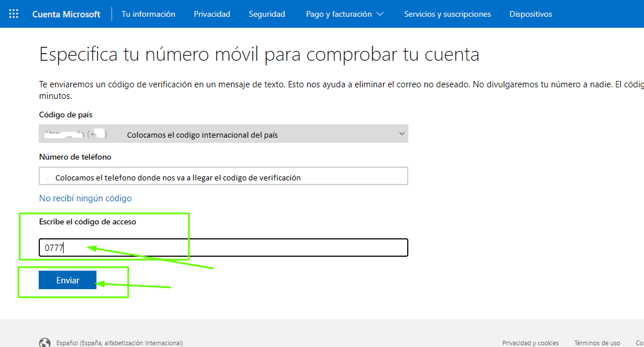This screenshot has width=644, height=347.
Task: Focus the Número de teléfono field
Action: click(x=223, y=176)
